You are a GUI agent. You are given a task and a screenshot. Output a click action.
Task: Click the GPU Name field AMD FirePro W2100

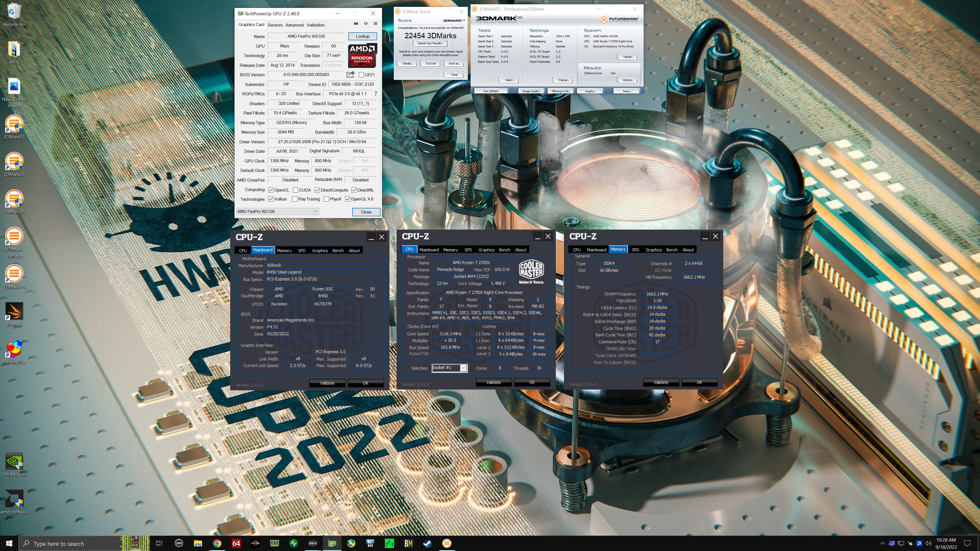pyautogui.click(x=306, y=36)
